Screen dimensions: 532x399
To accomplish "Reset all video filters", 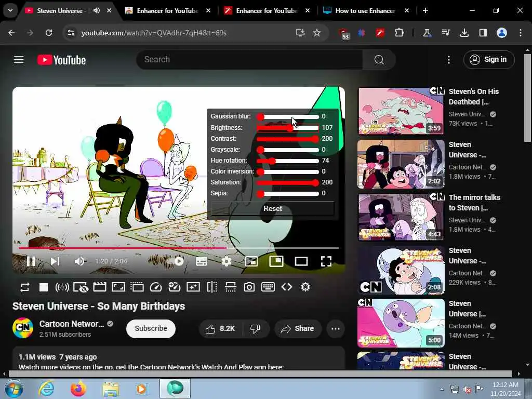I will (x=272, y=209).
